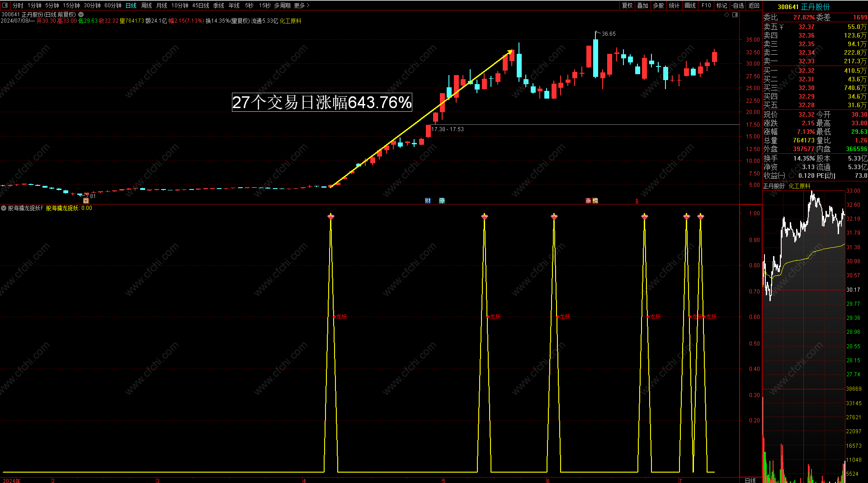Click the 买一 price 32.32
Image resolution: width=868 pixels, height=483 pixels.
tap(806, 71)
